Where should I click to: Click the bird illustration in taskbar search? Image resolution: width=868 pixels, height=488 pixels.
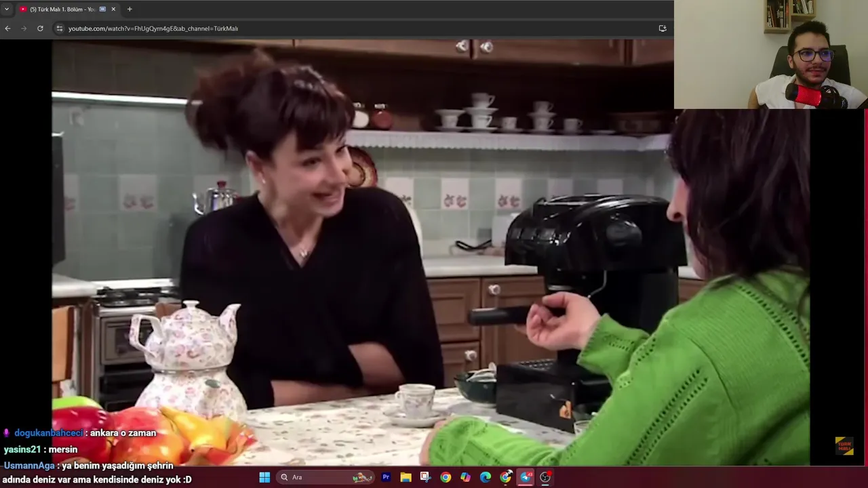[x=363, y=477]
